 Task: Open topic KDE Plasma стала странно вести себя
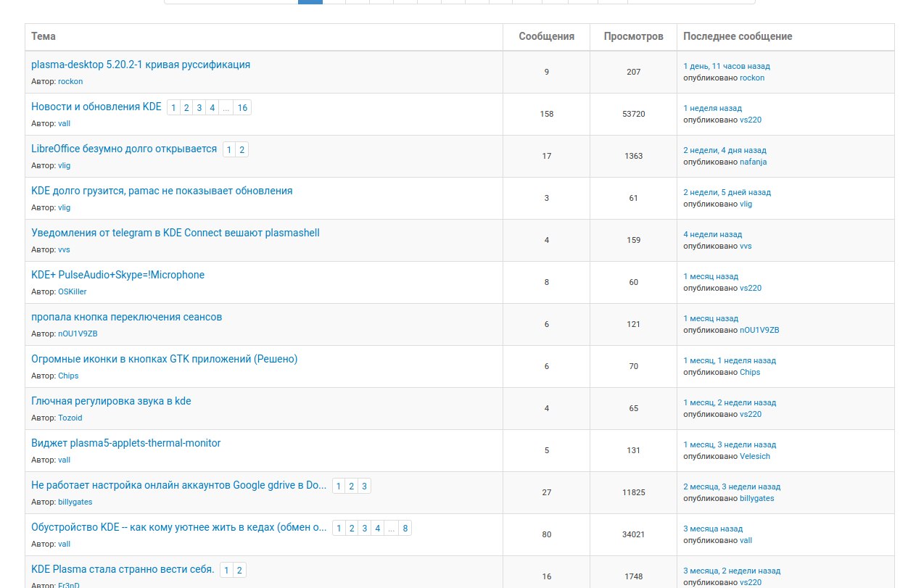pos(123,569)
